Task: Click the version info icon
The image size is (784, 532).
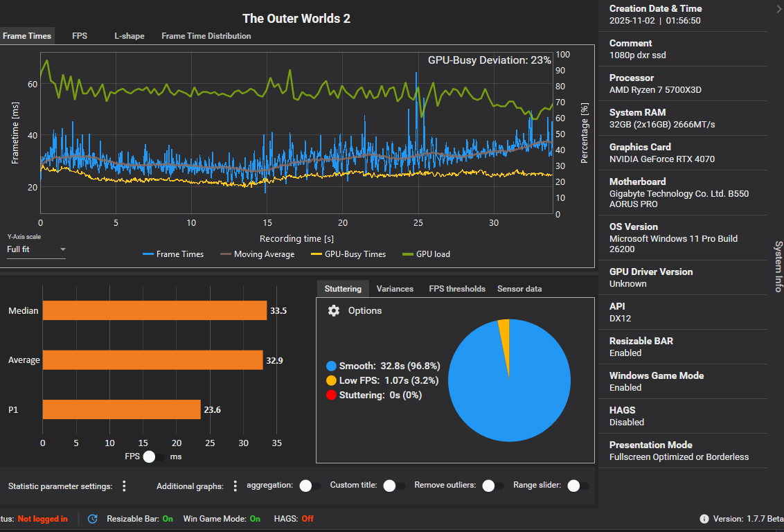Action: click(x=704, y=519)
